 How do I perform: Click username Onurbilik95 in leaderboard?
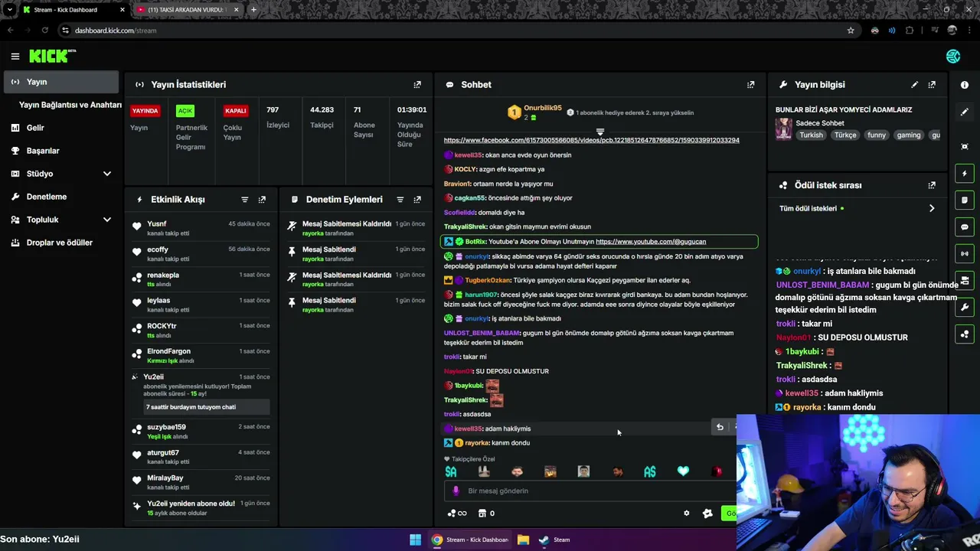(543, 108)
